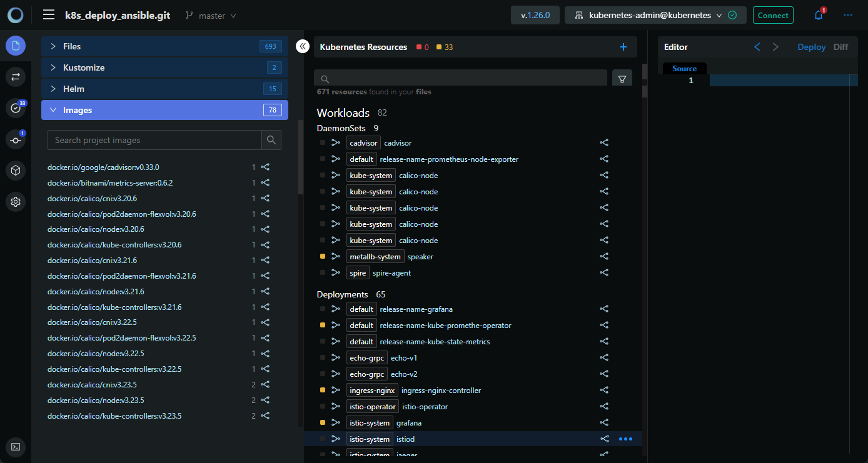This screenshot has height=463, width=868.
Task: Toggle the yellow checkbox for speaker
Action: coord(323,257)
